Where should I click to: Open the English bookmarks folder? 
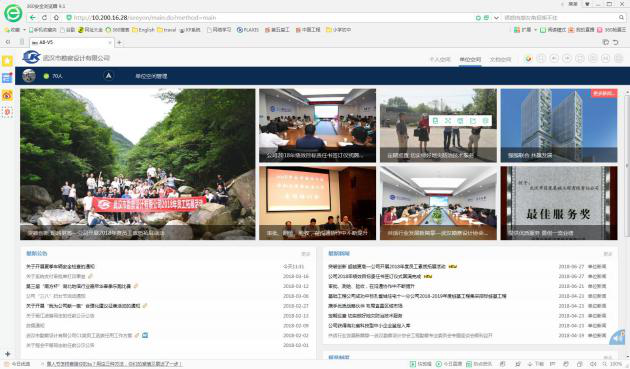tap(143, 30)
